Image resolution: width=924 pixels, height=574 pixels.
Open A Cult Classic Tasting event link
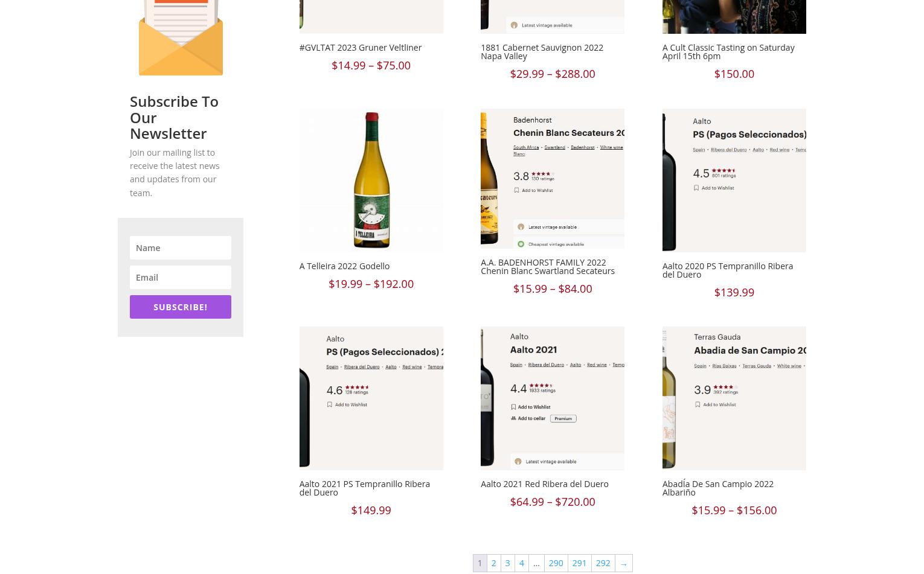(728, 52)
